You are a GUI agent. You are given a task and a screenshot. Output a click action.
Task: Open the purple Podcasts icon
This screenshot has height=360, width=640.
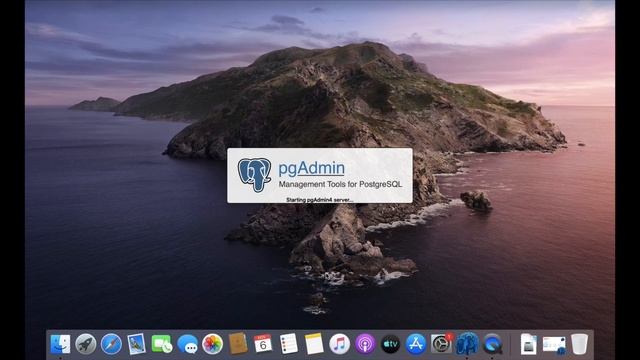coord(365,344)
